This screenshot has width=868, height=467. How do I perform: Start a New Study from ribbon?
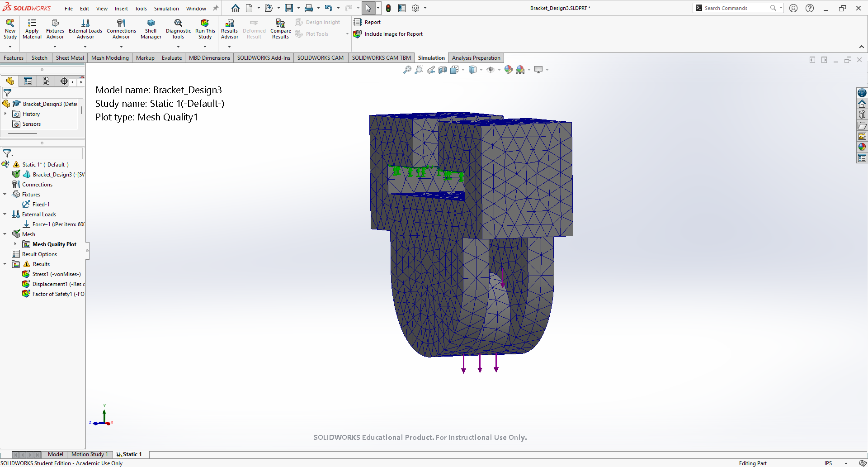(10, 29)
